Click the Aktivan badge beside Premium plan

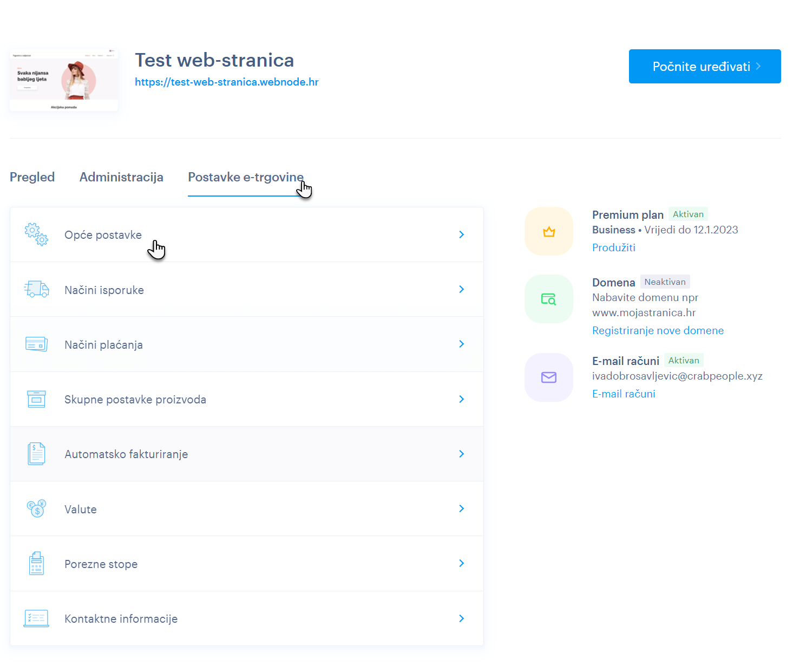688,214
